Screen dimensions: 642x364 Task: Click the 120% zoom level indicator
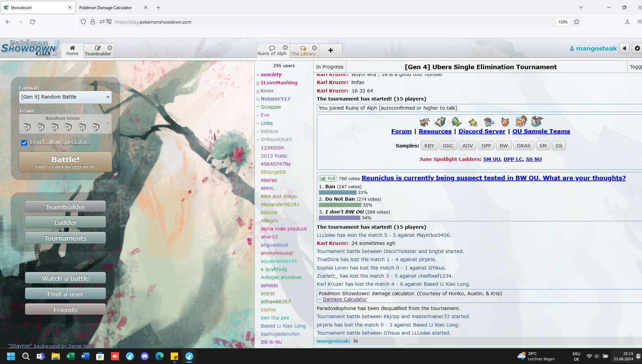(563, 22)
